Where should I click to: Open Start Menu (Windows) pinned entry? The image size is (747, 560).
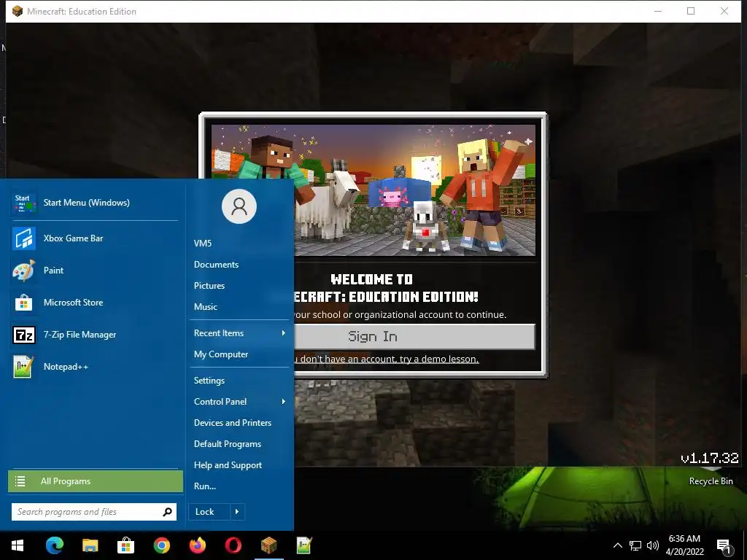[x=94, y=203]
